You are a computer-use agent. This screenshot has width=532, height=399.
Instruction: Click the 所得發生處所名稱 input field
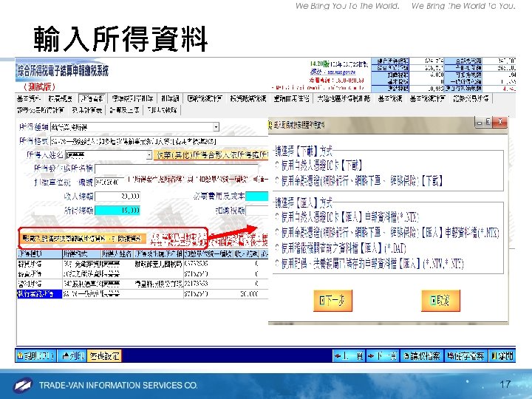pos(177,168)
